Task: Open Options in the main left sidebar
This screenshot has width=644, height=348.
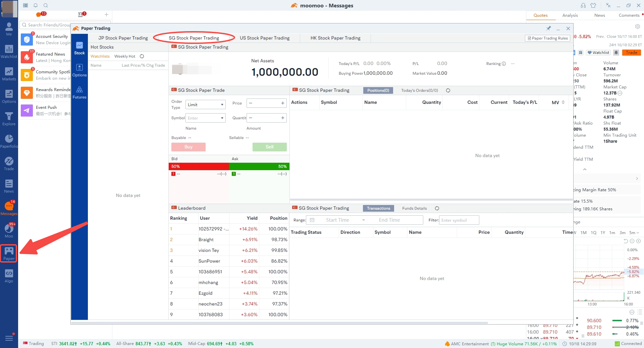Action: [x=9, y=96]
